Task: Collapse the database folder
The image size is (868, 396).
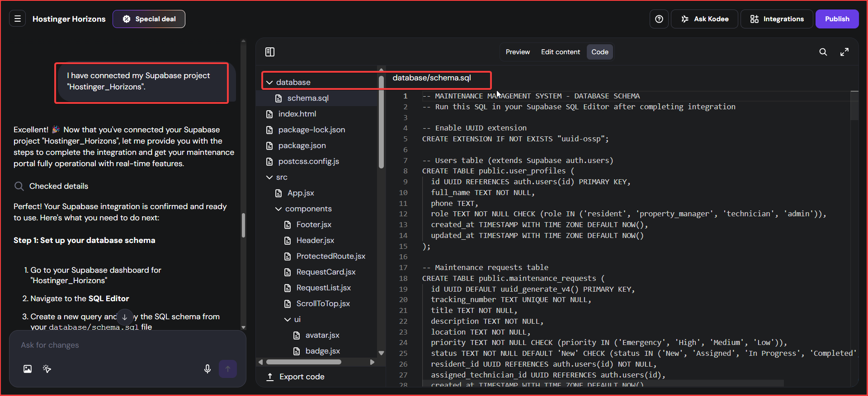Action: tap(269, 82)
